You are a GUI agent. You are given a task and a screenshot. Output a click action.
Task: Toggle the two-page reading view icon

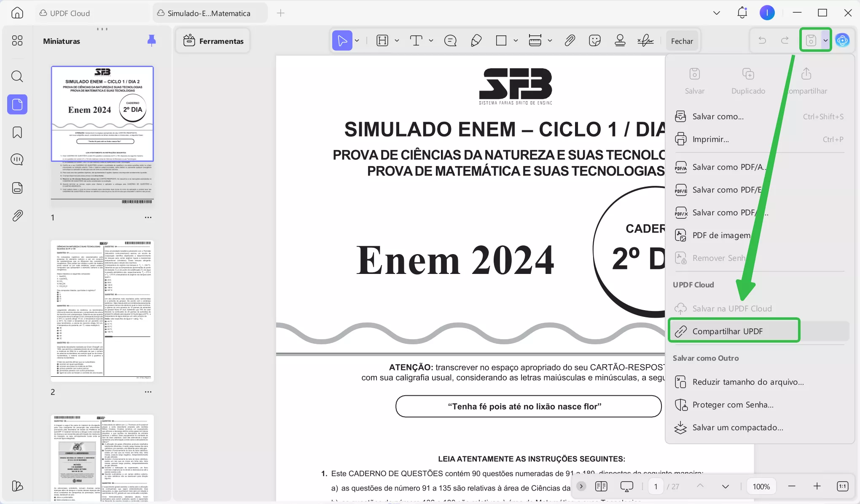click(601, 486)
